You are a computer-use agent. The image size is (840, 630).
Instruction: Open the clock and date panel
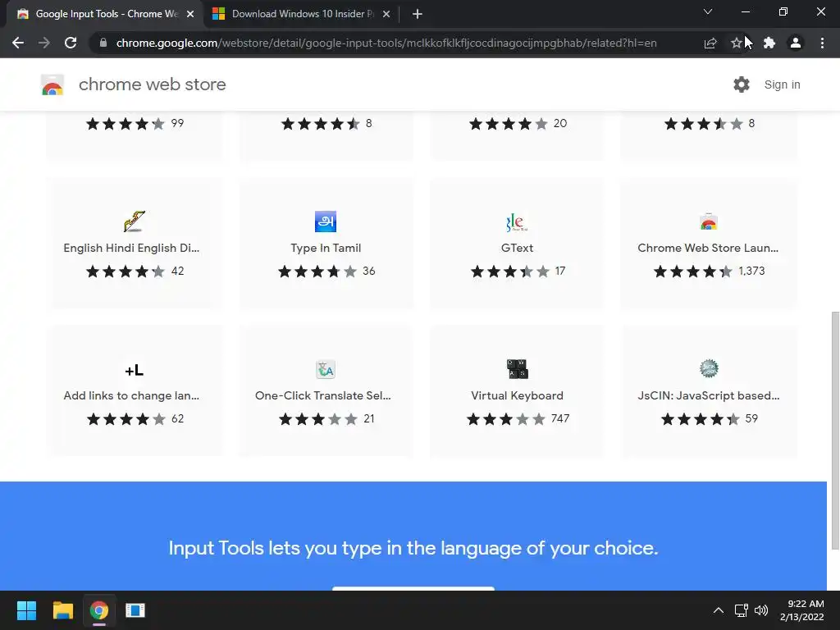click(802, 610)
